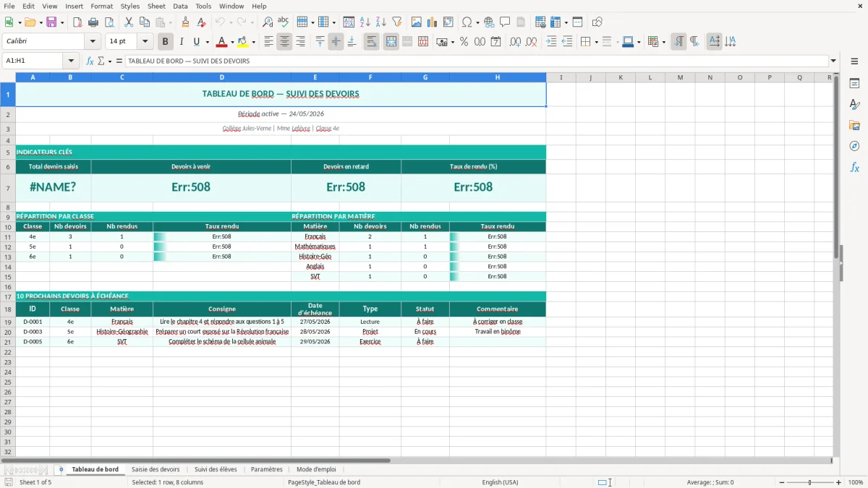Switch to Paramètres sheet tab
868x488 pixels.
(266, 469)
